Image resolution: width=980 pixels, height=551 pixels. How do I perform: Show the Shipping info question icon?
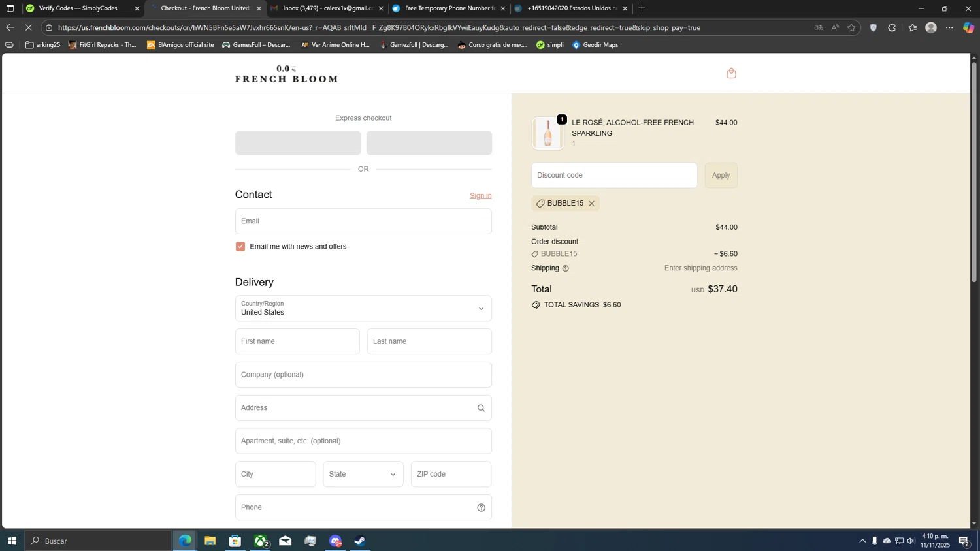pyautogui.click(x=566, y=268)
